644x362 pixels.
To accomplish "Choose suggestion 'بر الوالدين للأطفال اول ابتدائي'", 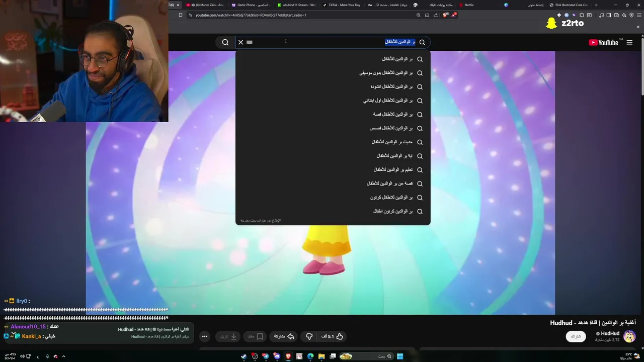I will coord(333,101).
